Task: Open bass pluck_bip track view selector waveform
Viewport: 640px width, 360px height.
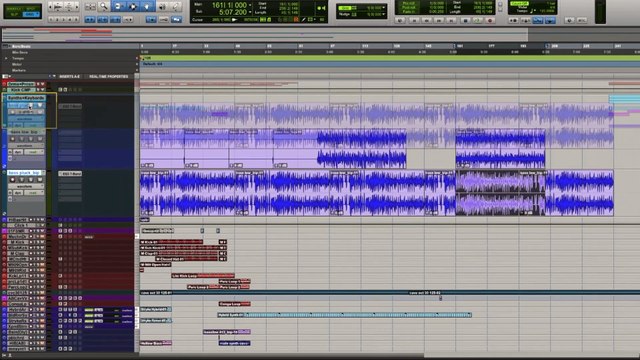Action: (x=25, y=186)
